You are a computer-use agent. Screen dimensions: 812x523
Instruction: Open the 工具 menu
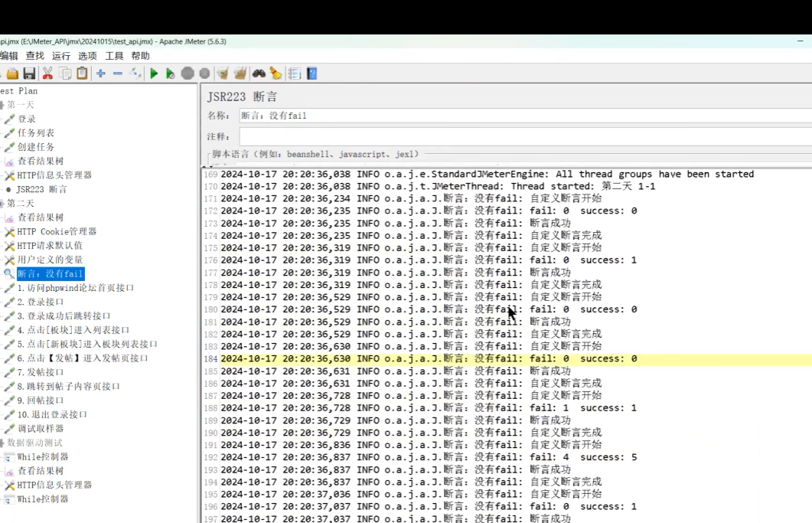114,56
